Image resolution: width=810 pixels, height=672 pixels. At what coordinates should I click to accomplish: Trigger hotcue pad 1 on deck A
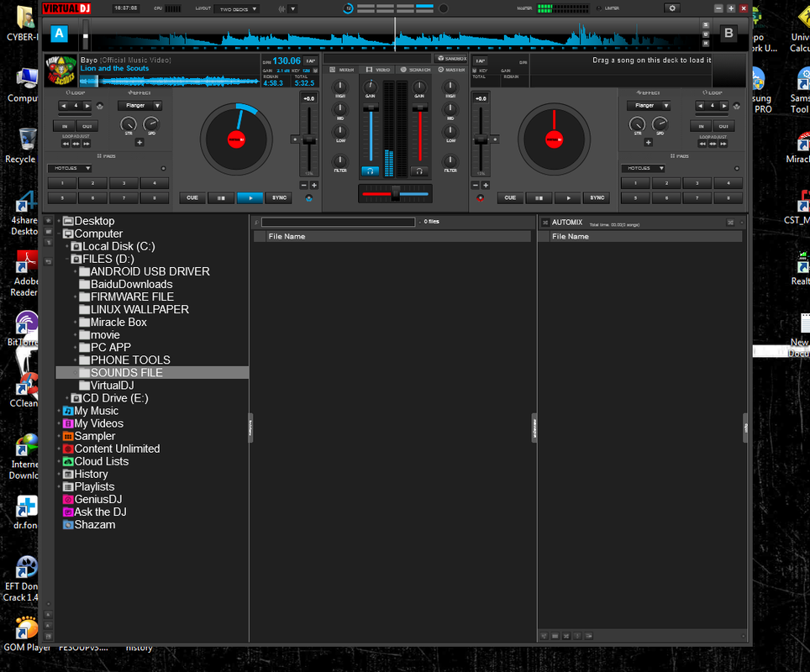[x=62, y=183]
